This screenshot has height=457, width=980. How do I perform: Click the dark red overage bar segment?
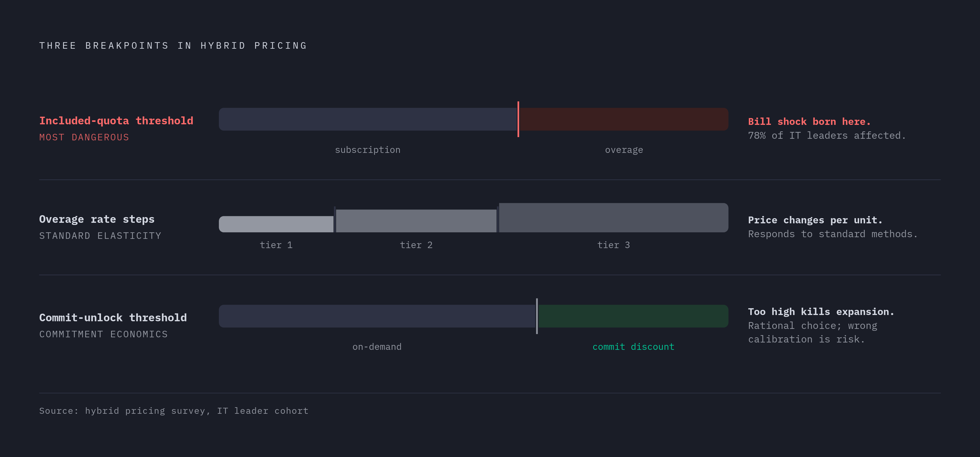pyautogui.click(x=624, y=119)
